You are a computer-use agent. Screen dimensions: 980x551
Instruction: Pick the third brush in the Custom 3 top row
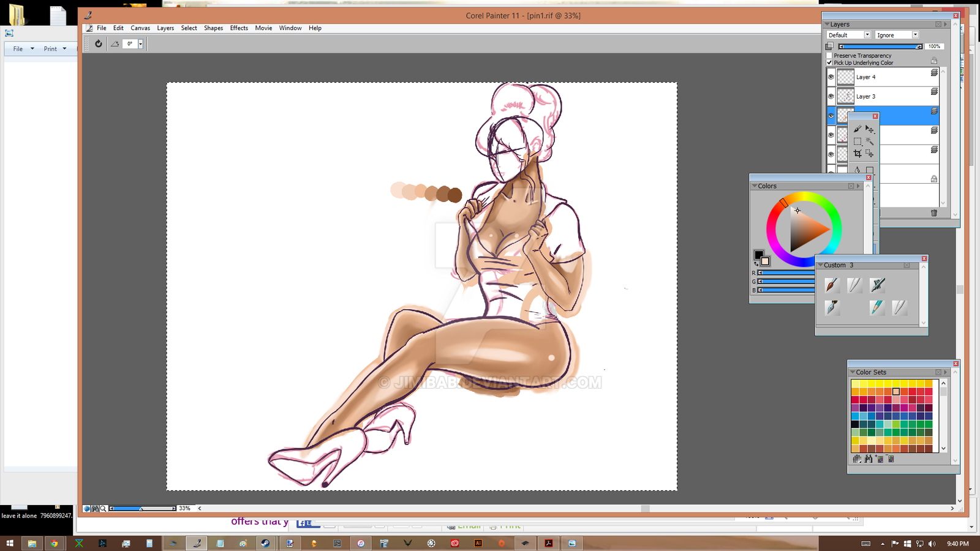pyautogui.click(x=877, y=285)
